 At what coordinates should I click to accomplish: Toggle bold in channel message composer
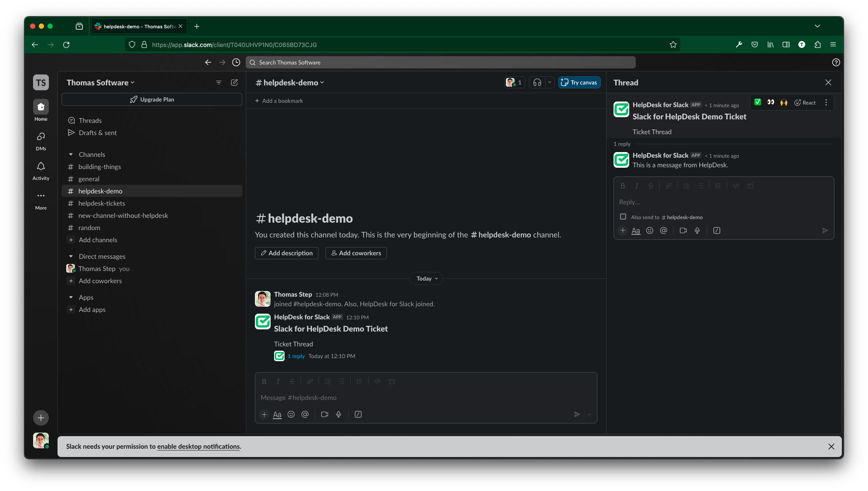264,381
